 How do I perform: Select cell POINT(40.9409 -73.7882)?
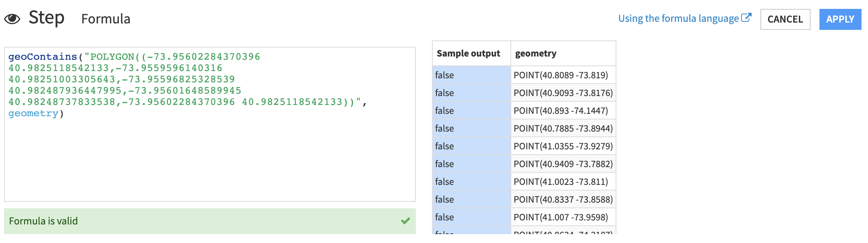[x=563, y=164]
